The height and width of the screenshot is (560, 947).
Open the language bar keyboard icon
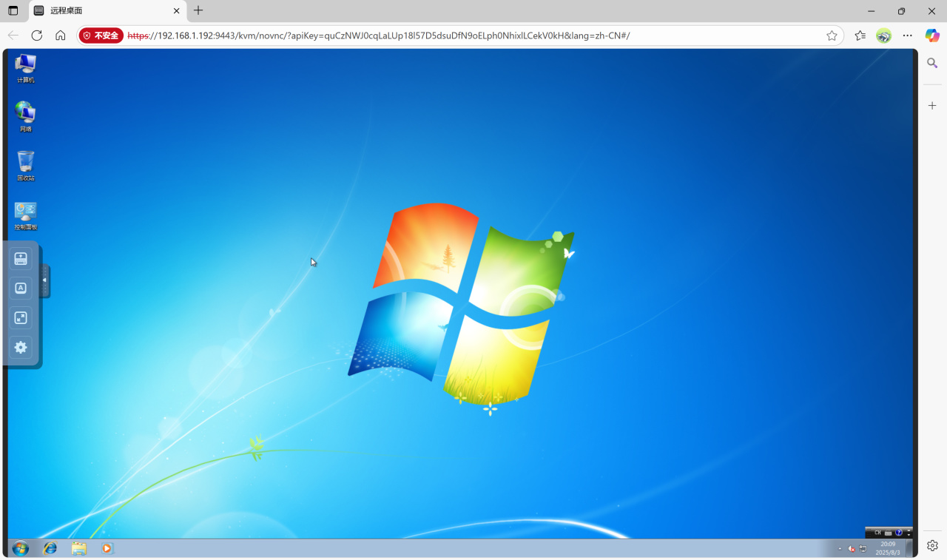click(889, 533)
